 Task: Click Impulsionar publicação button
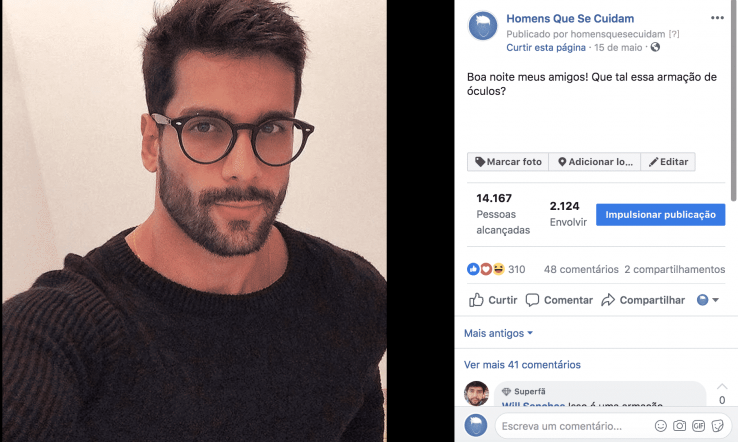click(660, 215)
